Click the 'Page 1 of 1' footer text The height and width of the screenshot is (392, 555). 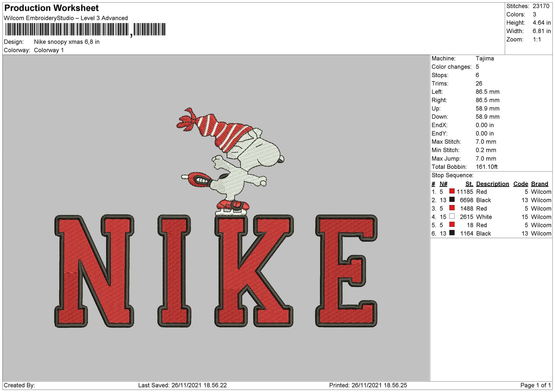pos(535,385)
